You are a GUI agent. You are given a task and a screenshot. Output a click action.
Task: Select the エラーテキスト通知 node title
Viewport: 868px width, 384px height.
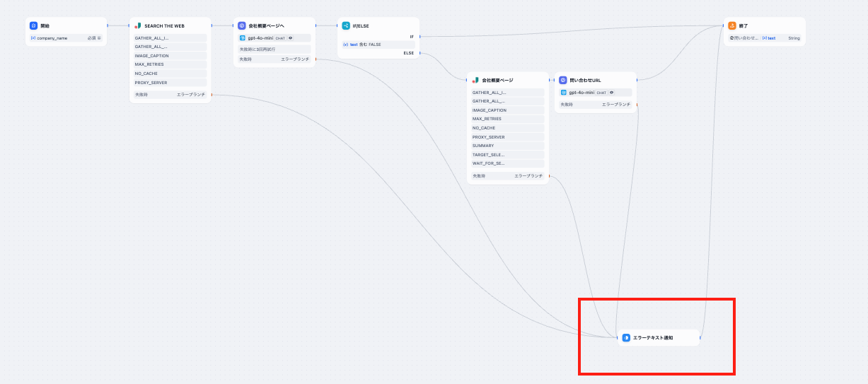point(653,338)
